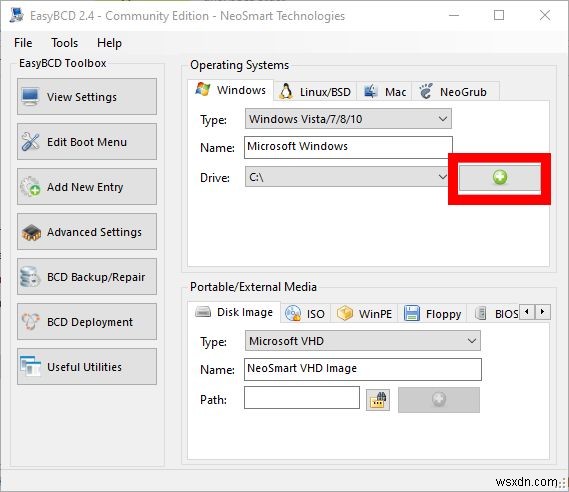Click the View Settings monitor icon
Image resolution: width=569 pixels, height=492 pixels.
(30, 97)
